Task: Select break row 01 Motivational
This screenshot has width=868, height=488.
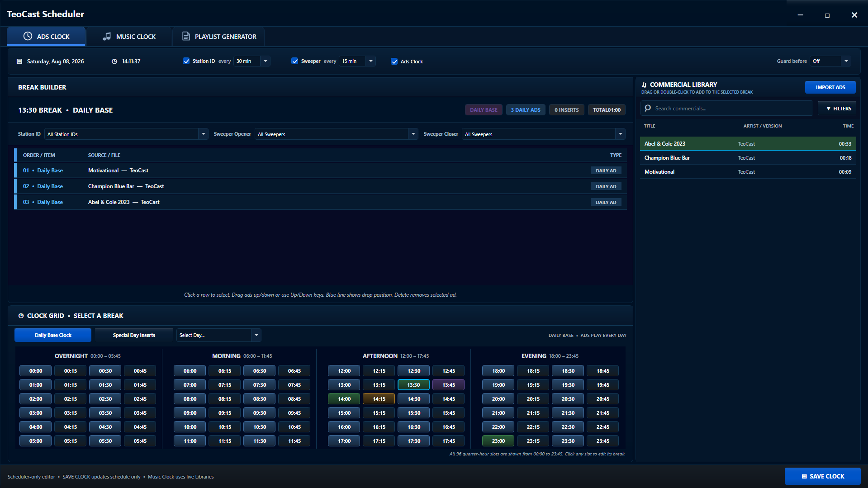Action: click(x=320, y=171)
